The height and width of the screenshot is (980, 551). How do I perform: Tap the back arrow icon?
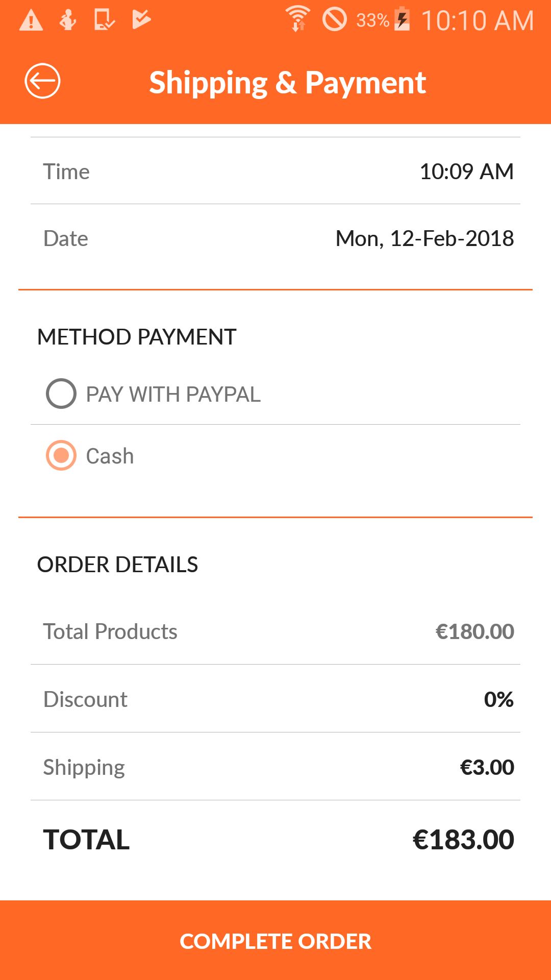click(x=42, y=81)
